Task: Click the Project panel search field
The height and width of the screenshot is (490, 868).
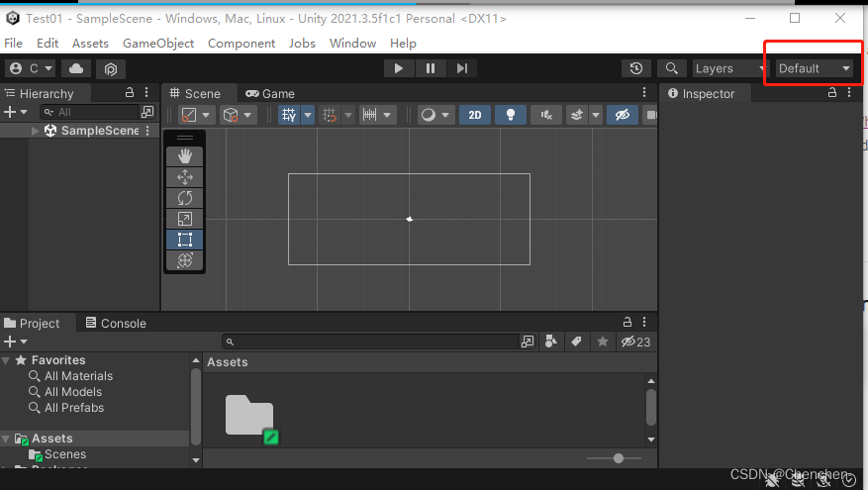Action: click(371, 342)
